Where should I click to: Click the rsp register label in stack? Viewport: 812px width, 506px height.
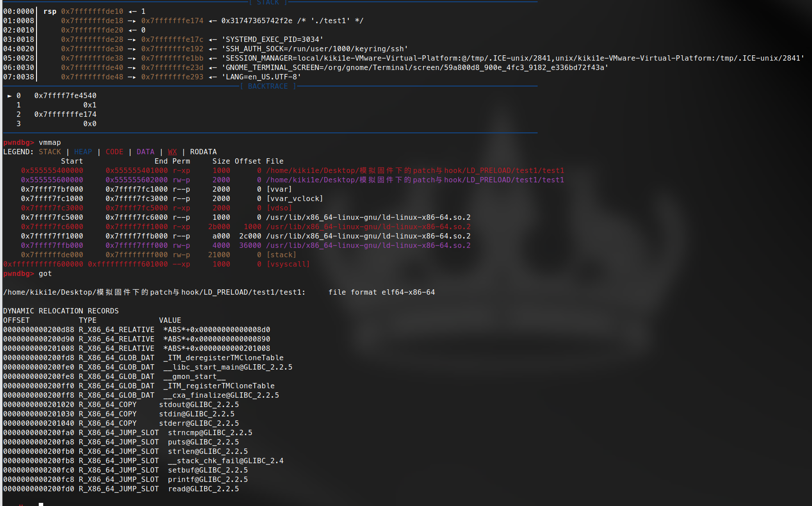coord(49,12)
